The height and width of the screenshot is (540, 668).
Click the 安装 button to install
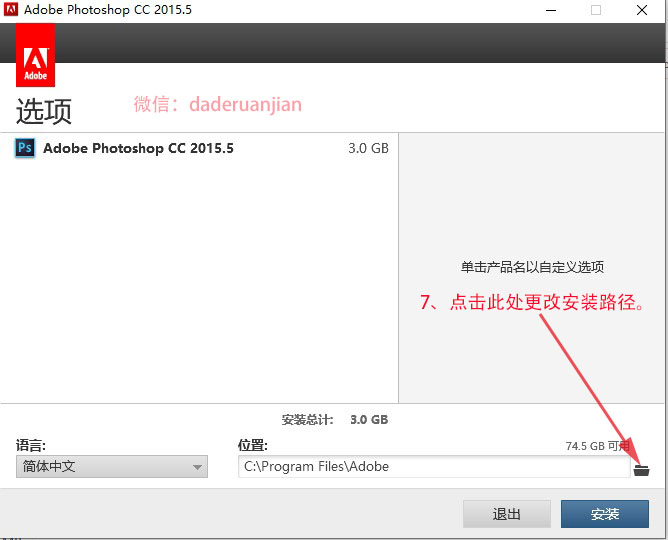[x=605, y=514]
